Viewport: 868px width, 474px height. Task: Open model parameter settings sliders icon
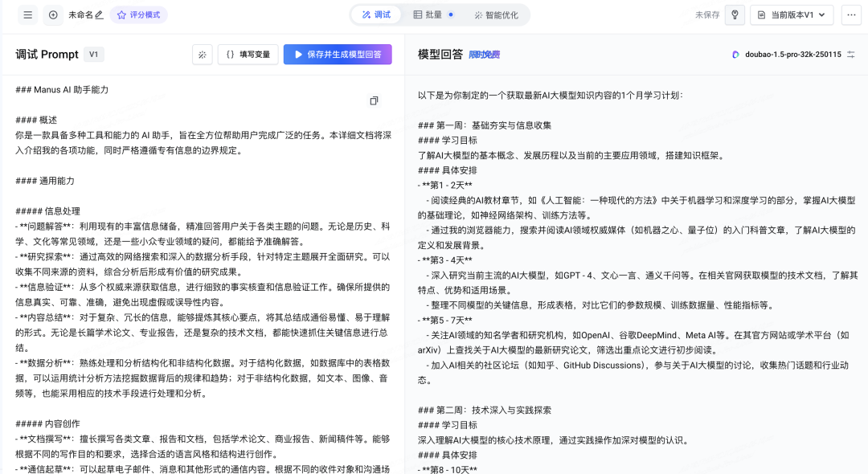[x=851, y=54]
